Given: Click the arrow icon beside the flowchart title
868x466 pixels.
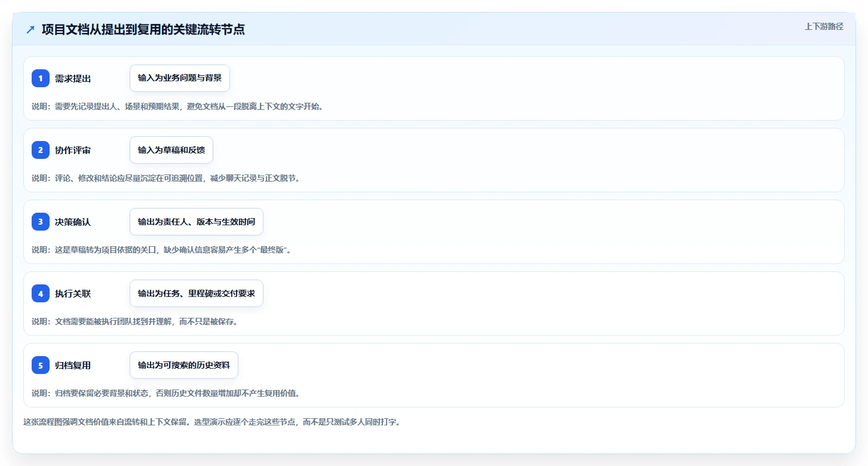Looking at the screenshot, I should tap(30, 30).
